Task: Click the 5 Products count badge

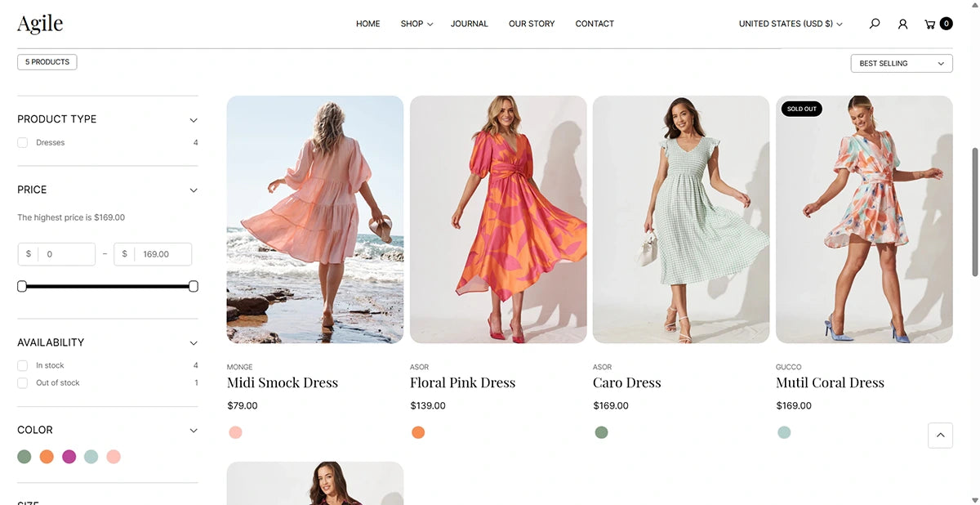Action: coord(47,62)
